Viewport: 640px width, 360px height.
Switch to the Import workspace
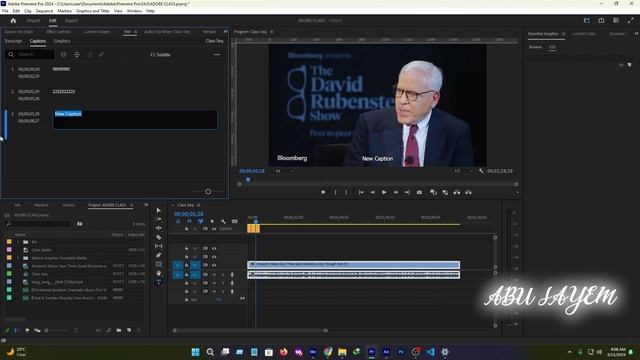click(33, 20)
